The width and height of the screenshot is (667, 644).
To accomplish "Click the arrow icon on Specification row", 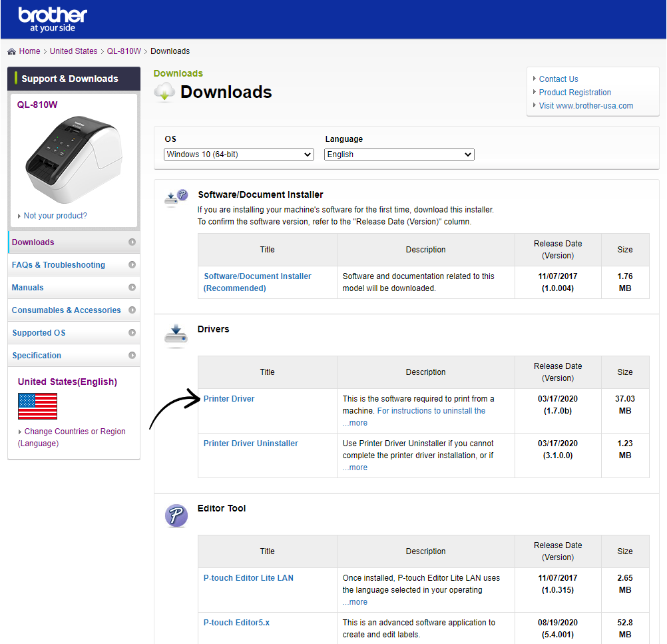I will pos(132,355).
